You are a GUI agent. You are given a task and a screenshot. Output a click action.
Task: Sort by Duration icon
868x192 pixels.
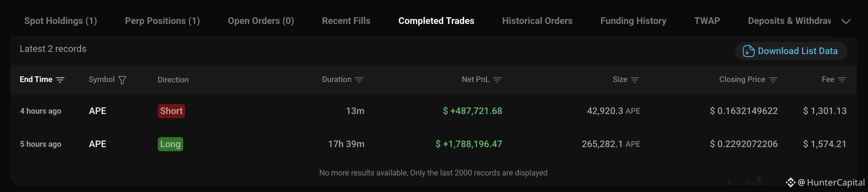pos(359,80)
